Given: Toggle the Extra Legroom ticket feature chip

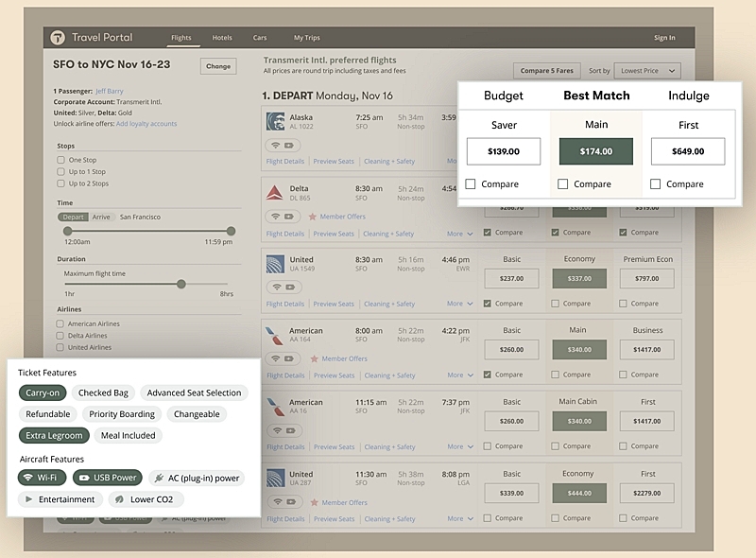Looking at the screenshot, I should tap(54, 435).
